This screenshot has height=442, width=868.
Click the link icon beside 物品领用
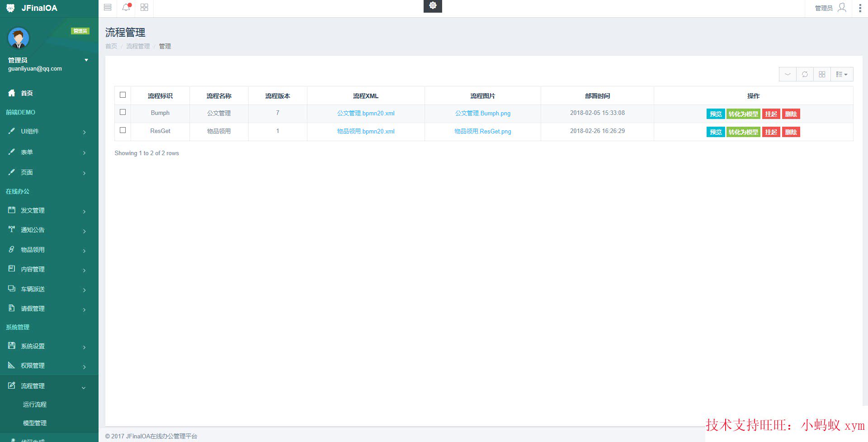point(12,249)
